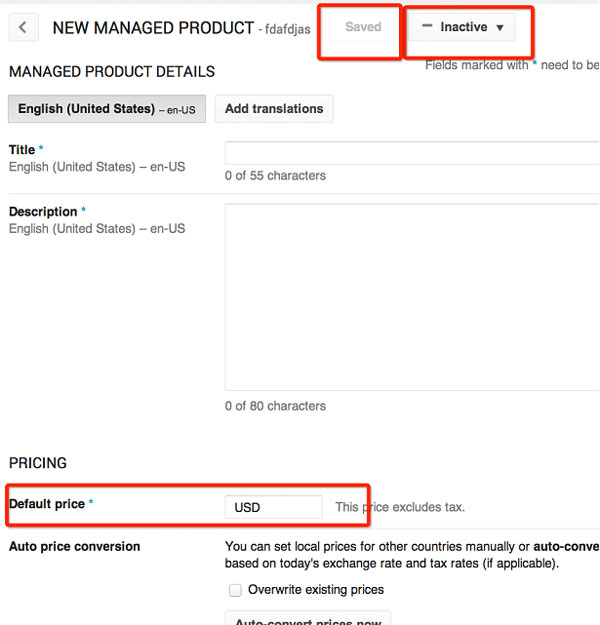
Task: Click the Default price label
Action: (47, 504)
